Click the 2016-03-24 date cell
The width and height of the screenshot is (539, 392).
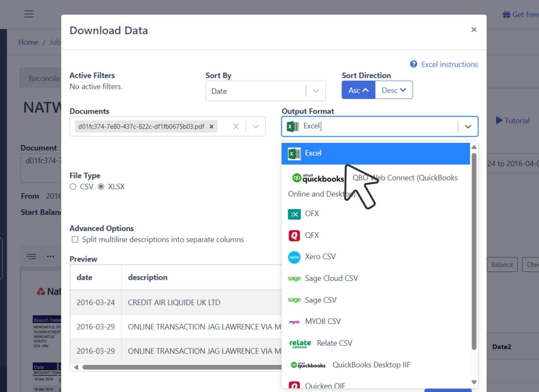[96, 303]
